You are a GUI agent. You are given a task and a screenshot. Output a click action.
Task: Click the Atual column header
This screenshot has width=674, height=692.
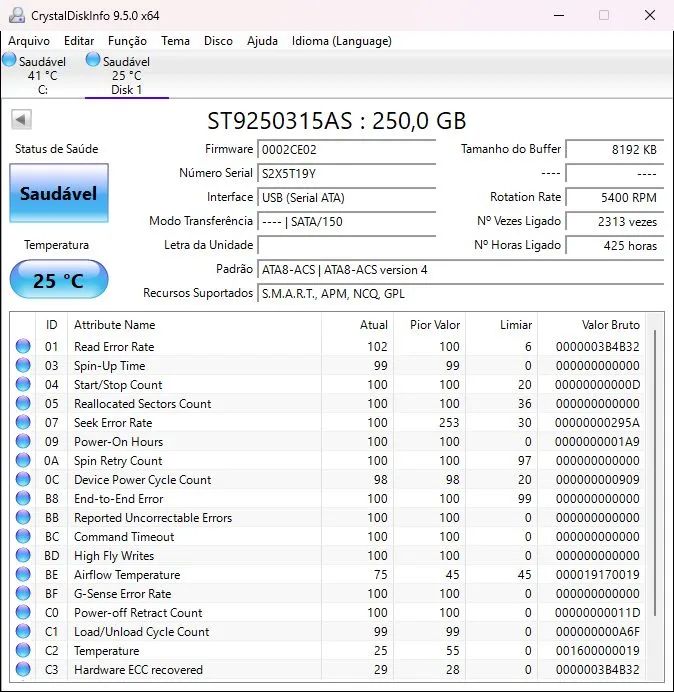[357, 325]
